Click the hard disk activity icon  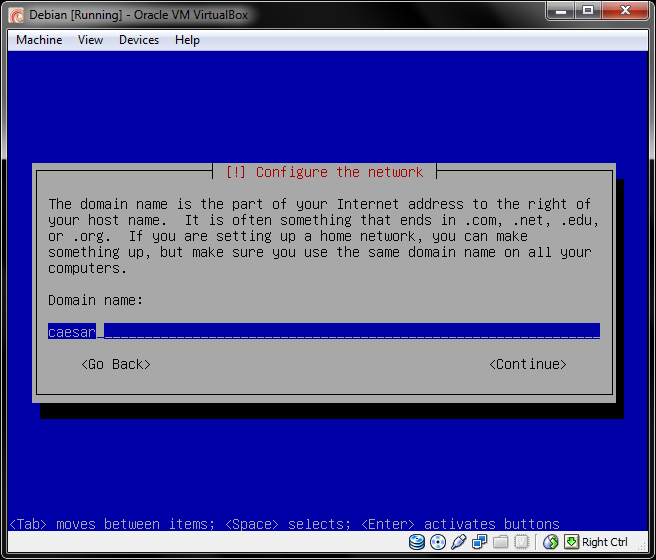417,542
